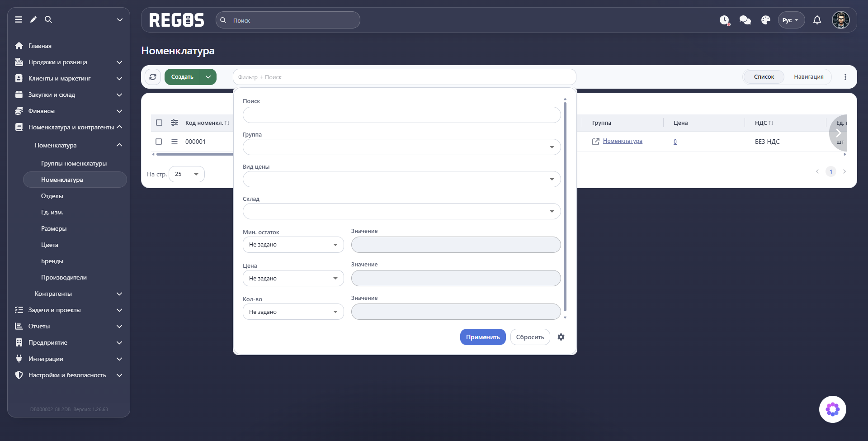Click the Поиск field in filter panel
This screenshot has width=868, height=441.
tap(402, 115)
